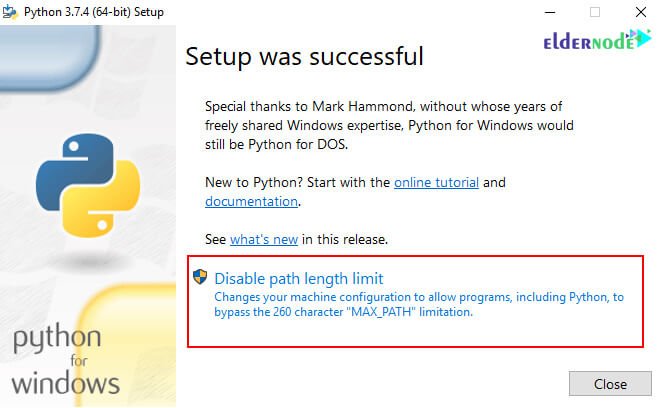Select "Disable path length limit" option

tap(299, 279)
